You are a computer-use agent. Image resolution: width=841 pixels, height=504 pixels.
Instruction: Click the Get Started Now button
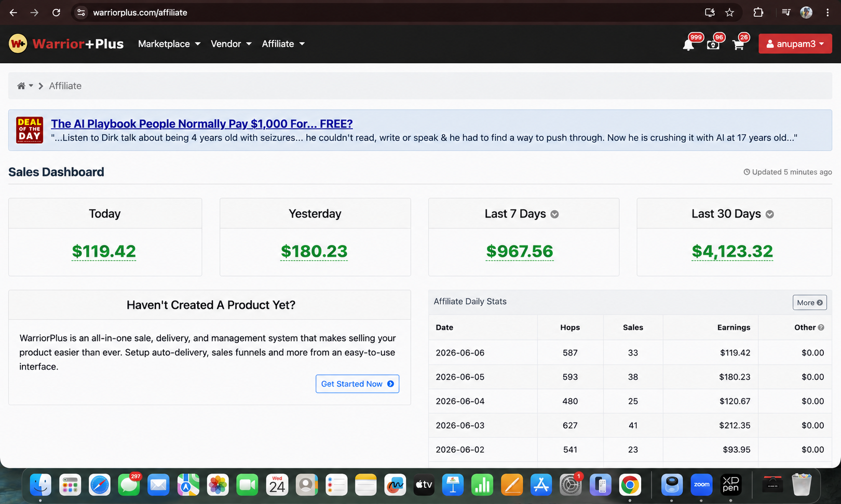coord(358,384)
